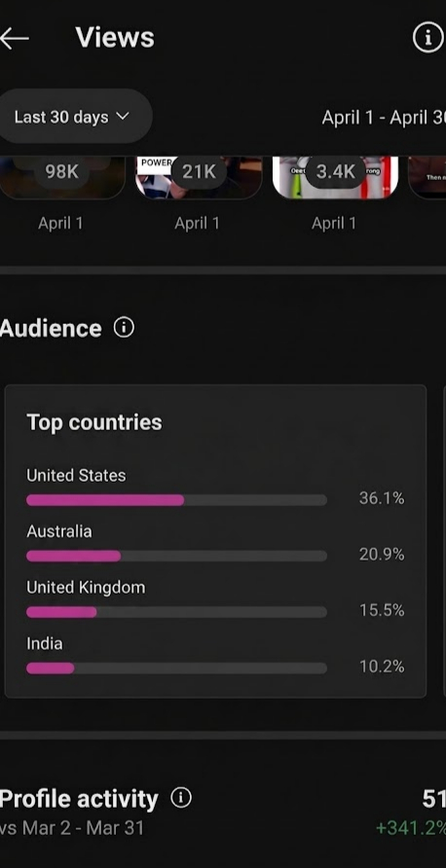Tap the +341.2% change figure
446x868 pixels.
coord(411,828)
